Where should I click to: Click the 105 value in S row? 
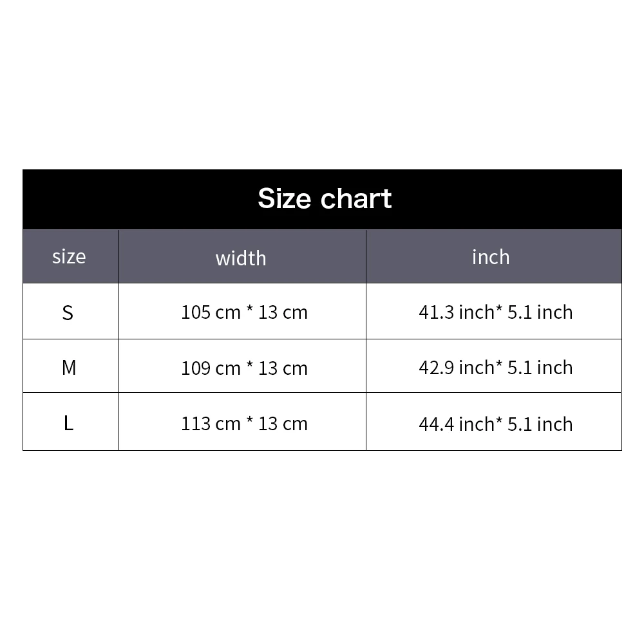click(x=196, y=312)
